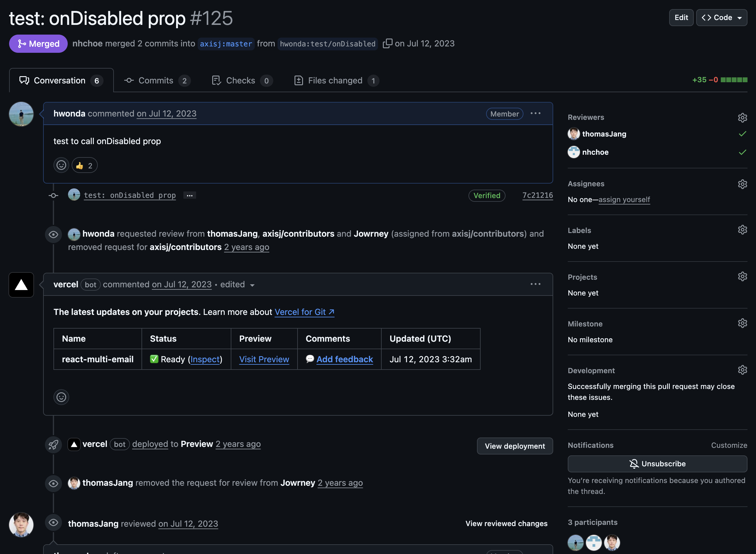Switch to the Files changed tab
The image size is (756, 554).
[336, 80]
